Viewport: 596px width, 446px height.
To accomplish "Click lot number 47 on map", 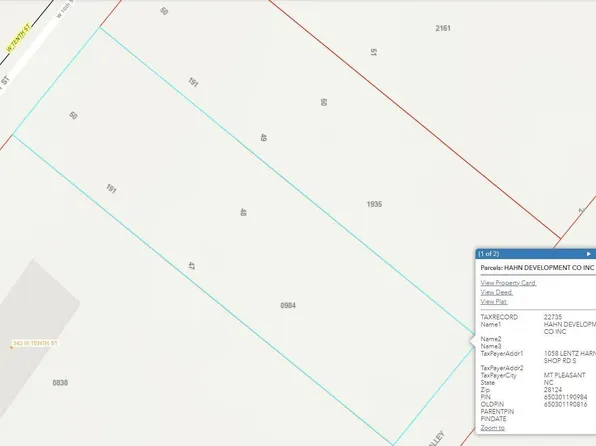I will point(191,266).
